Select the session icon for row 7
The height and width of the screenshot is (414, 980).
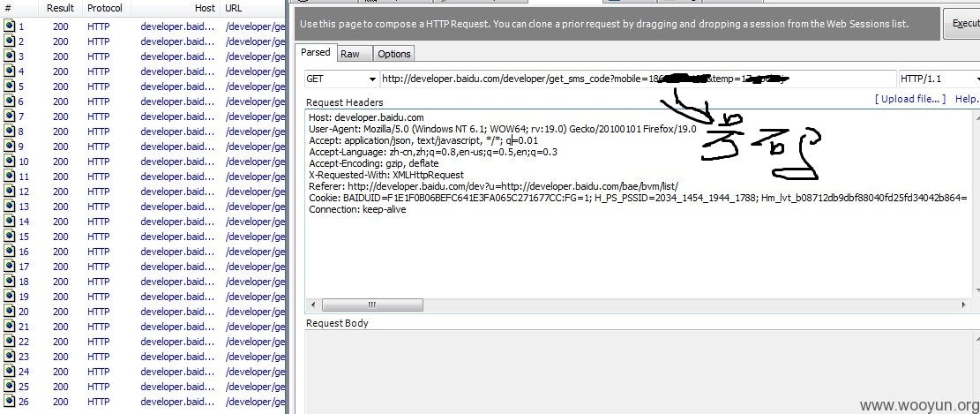click(10, 117)
